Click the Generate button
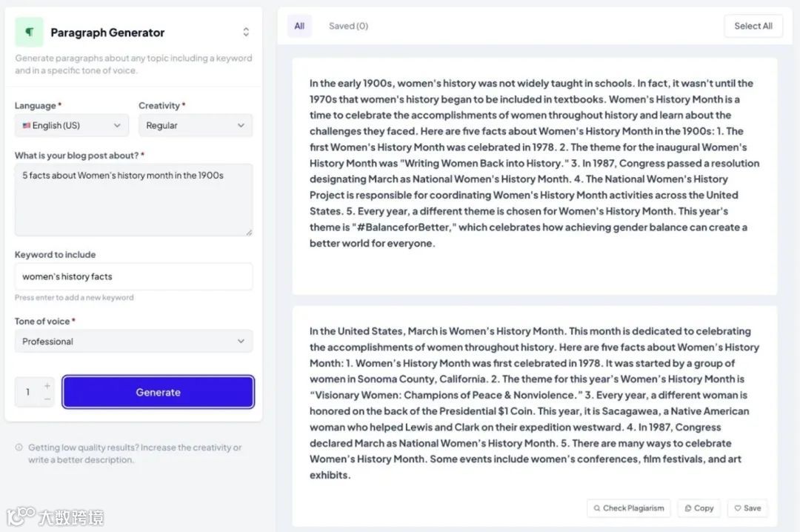This screenshot has height=532, width=800. pyautogui.click(x=158, y=392)
